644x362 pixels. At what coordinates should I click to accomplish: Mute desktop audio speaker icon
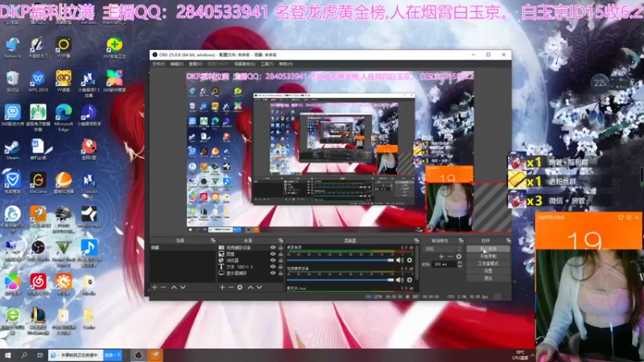(399, 260)
